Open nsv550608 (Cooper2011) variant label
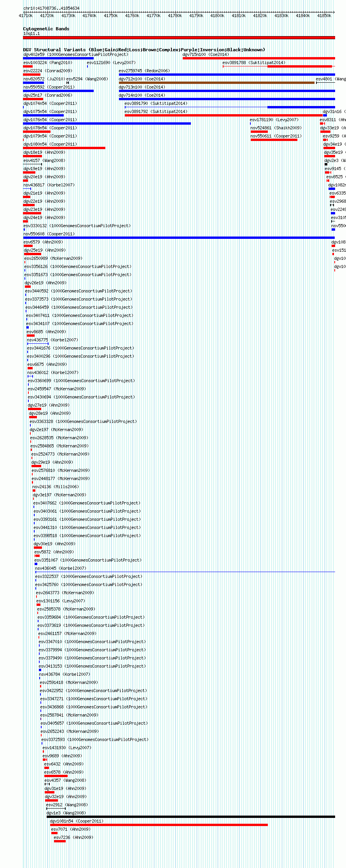The height and width of the screenshot is (868, 346). (49, 234)
